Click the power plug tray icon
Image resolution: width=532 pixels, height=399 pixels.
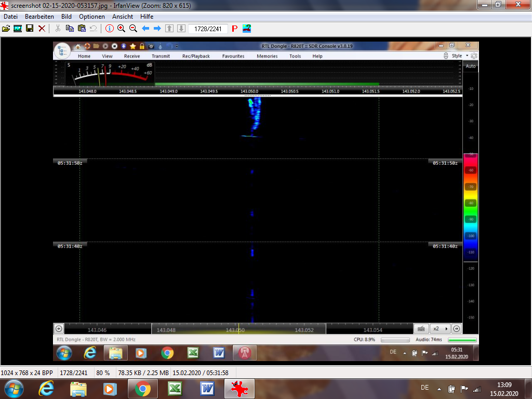pyautogui.click(x=451, y=389)
